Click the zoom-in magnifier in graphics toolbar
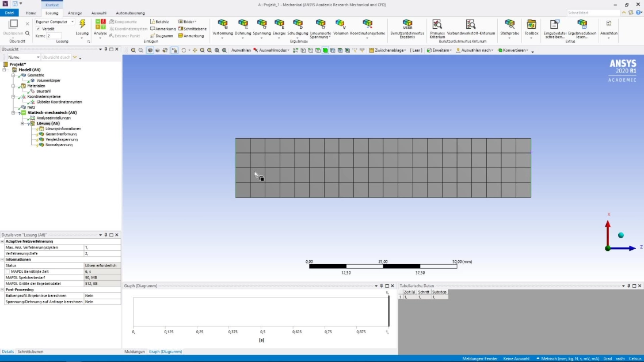Image resolution: width=644 pixels, height=362 pixels. click(x=134, y=50)
